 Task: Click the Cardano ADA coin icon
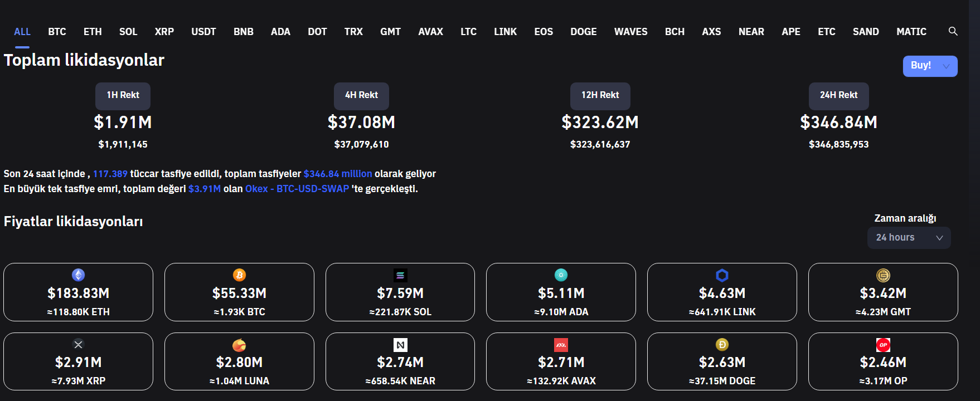[561, 275]
